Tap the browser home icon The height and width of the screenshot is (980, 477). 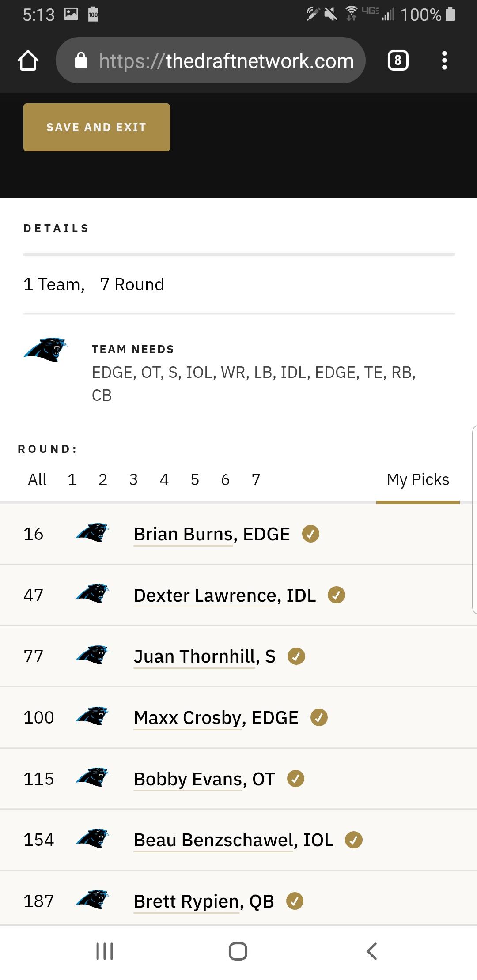coord(28,60)
